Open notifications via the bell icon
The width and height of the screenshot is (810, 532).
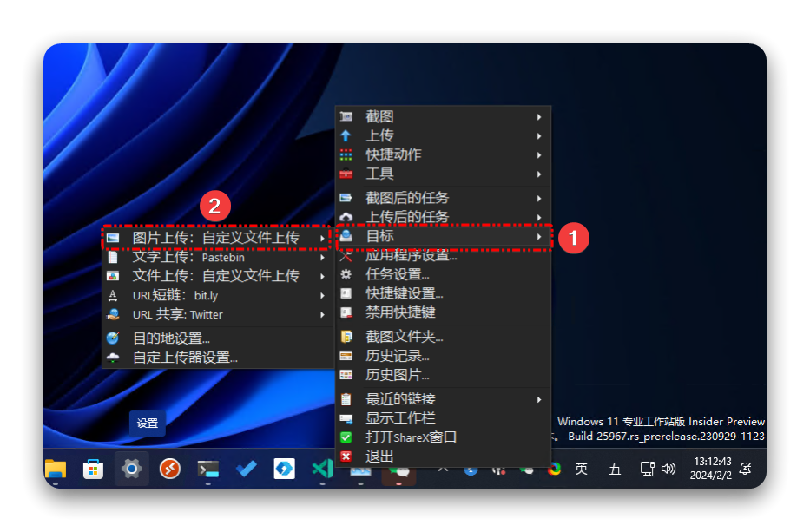(745, 469)
